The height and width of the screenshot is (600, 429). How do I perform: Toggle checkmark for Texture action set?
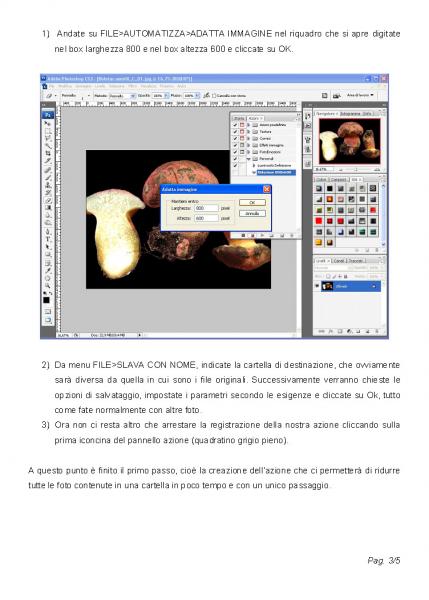[x=235, y=132]
